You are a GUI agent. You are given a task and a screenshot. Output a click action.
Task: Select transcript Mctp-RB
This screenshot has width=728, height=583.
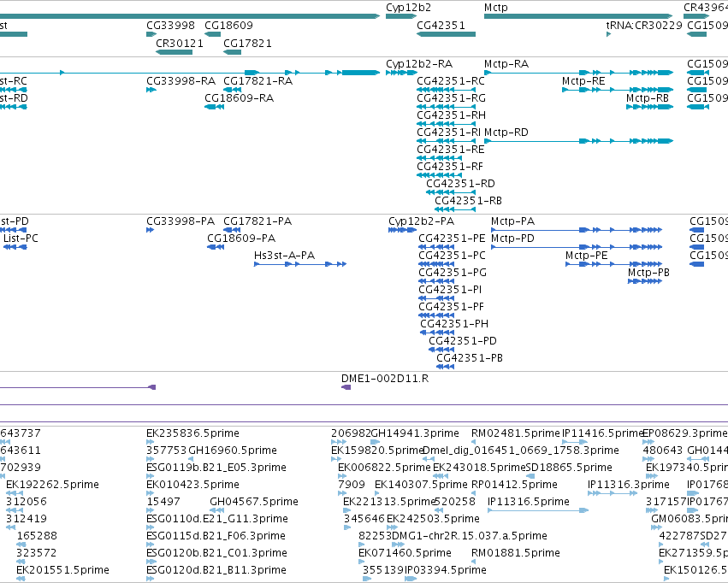point(649,107)
